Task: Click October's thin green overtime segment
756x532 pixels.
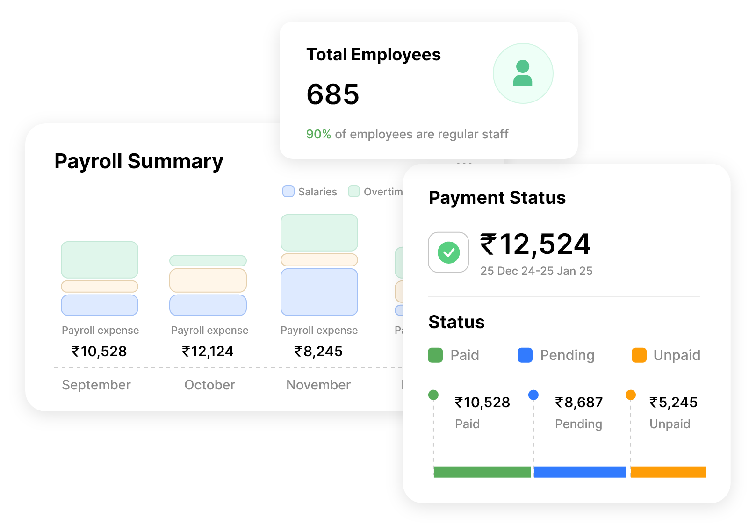Action: point(208,261)
